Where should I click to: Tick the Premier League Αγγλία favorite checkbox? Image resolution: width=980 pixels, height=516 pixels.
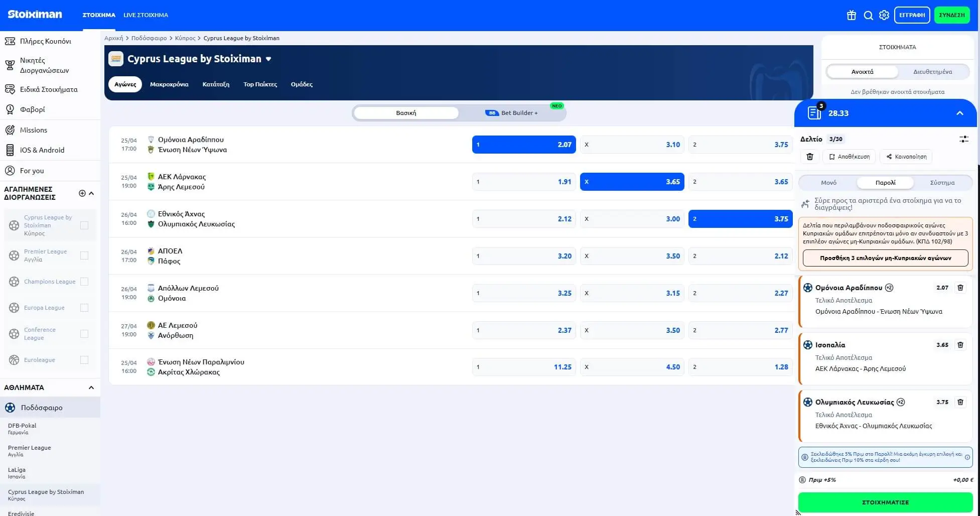84,255
